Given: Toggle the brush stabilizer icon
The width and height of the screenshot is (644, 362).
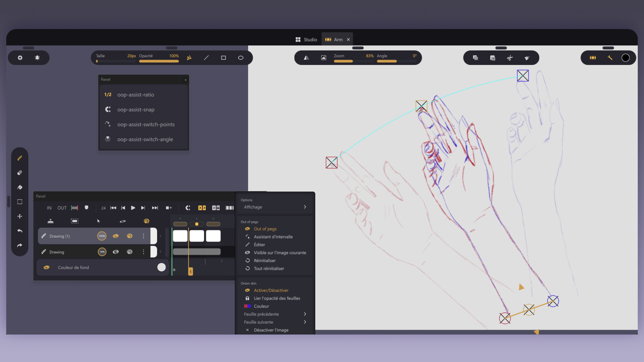Looking at the screenshot, I should tap(189, 58).
